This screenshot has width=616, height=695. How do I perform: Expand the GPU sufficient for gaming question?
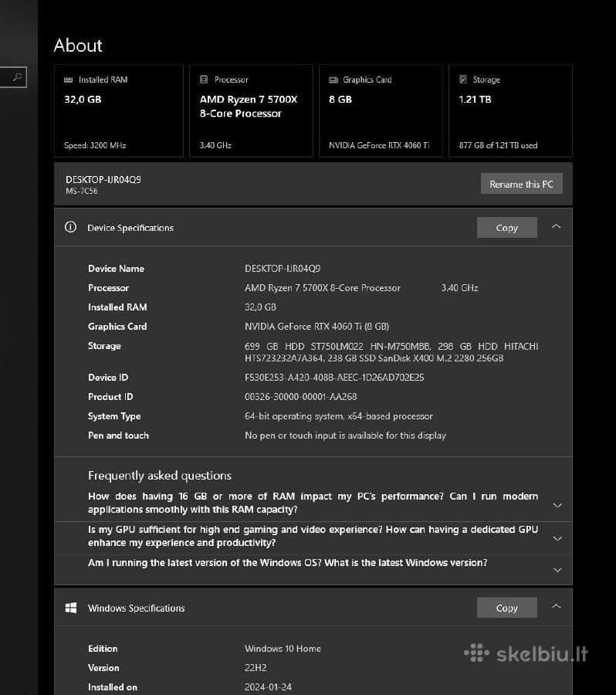pos(557,538)
